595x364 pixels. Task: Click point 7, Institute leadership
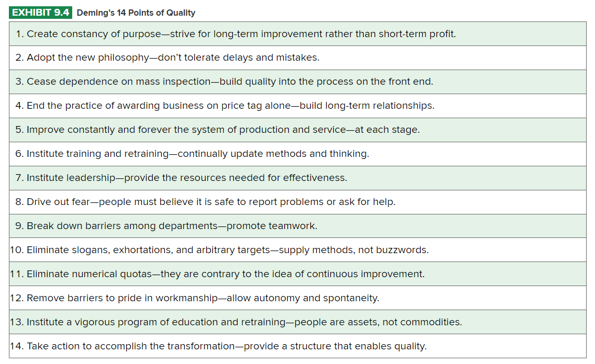pos(181,178)
